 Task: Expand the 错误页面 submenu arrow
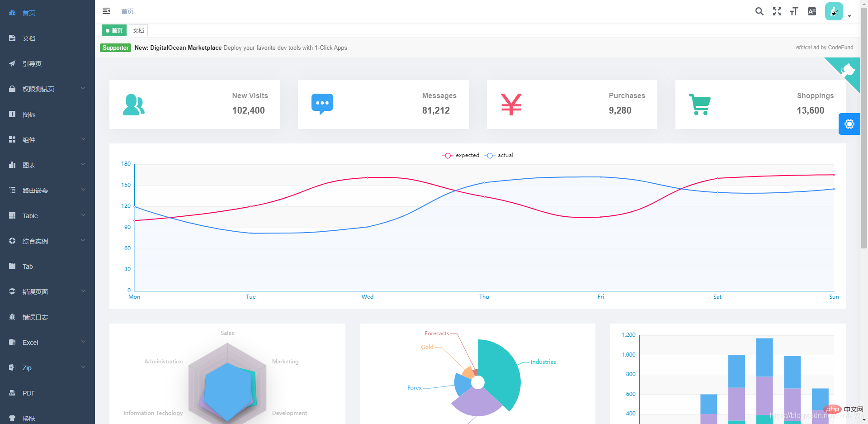[83, 291]
